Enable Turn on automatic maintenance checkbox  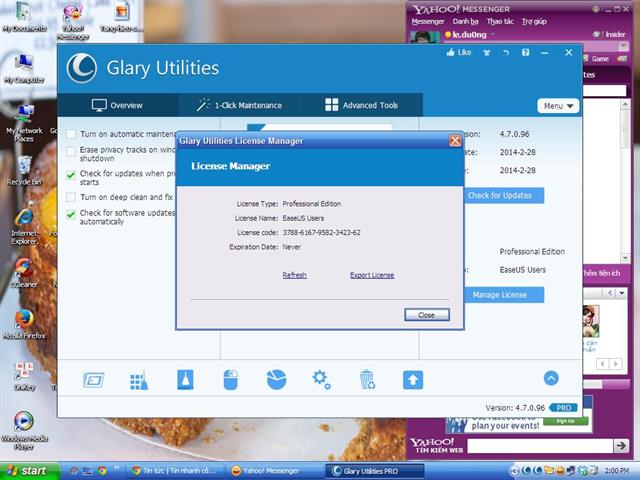[71, 134]
